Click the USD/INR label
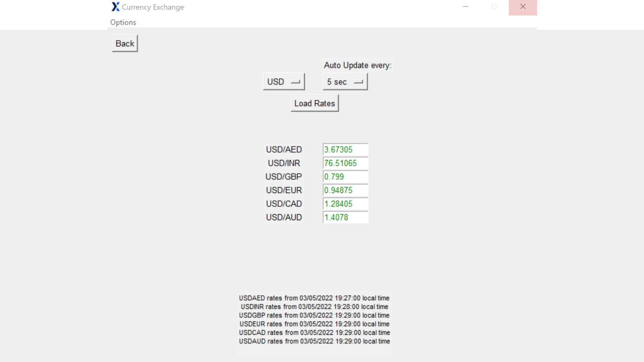Viewport: 644px width, 362px height. click(284, 163)
